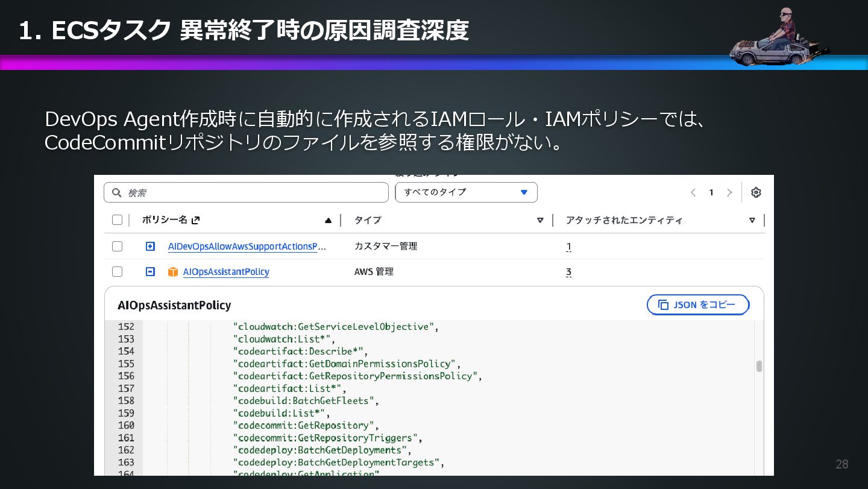868x489 pixels.
Task: Click line "codecommit:GetRepositoryTriggers" in JSON
Action: [327, 438]
